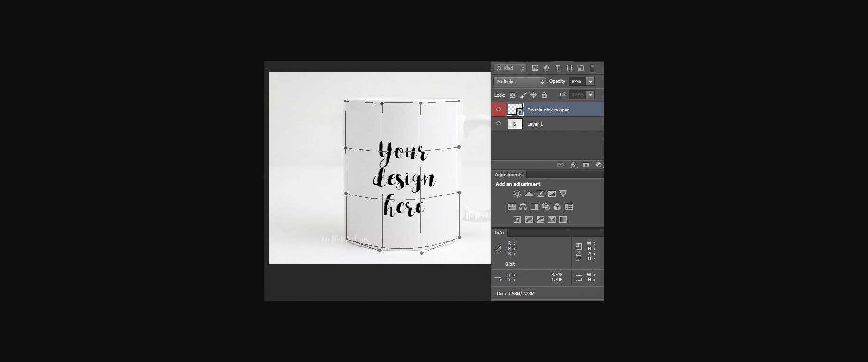Viewport: 868px width, 362px height.
Task: Add an Exposure adjustment
Action: click(552, 194)
